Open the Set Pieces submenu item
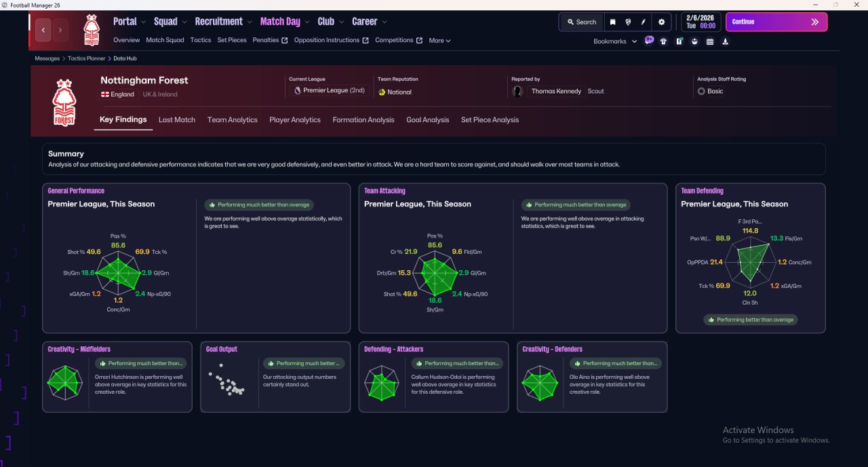 pyautogui.click(x=232, y=40)
